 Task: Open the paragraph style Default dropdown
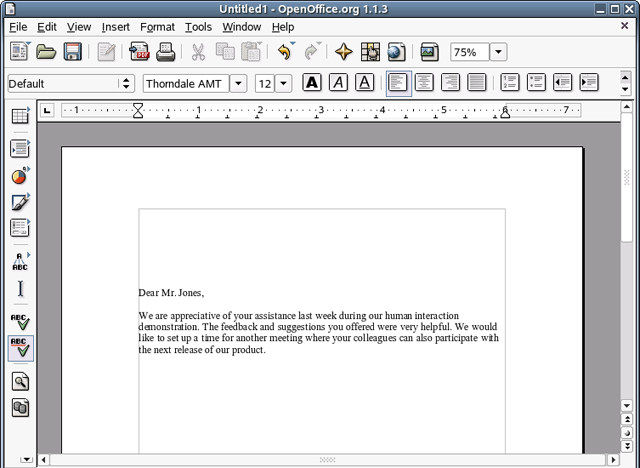(126, 84)
